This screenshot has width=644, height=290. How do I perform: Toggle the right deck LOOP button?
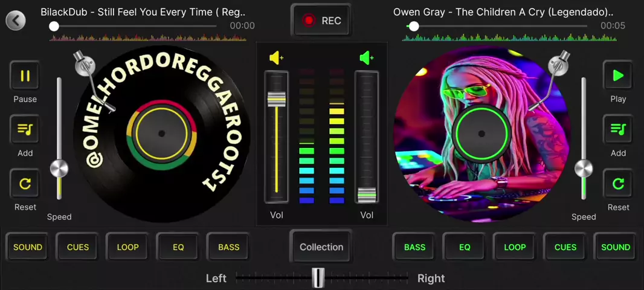(515, 247)
